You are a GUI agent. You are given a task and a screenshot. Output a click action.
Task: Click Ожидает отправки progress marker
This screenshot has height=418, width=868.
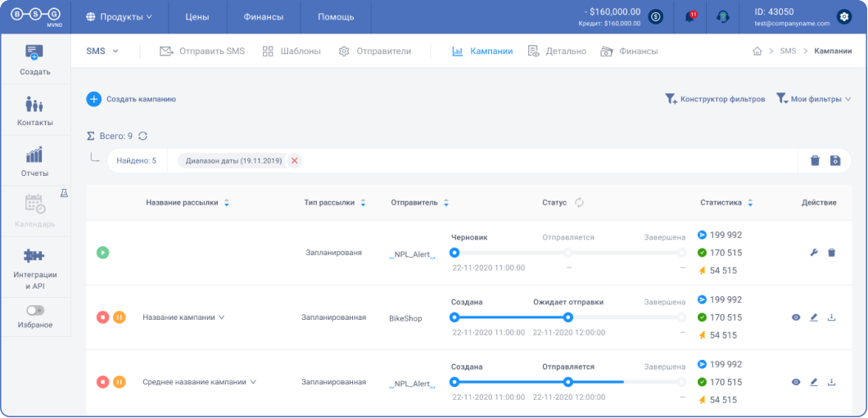[567, 317]
